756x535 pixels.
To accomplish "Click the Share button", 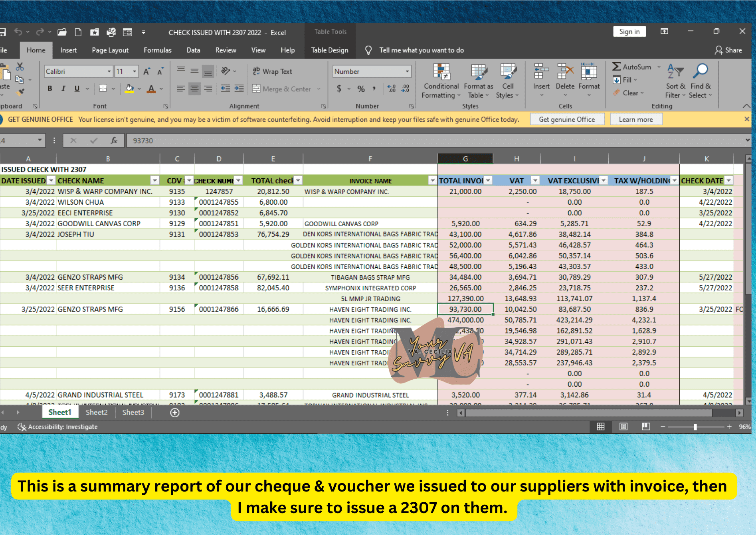I will pos(728,50).
